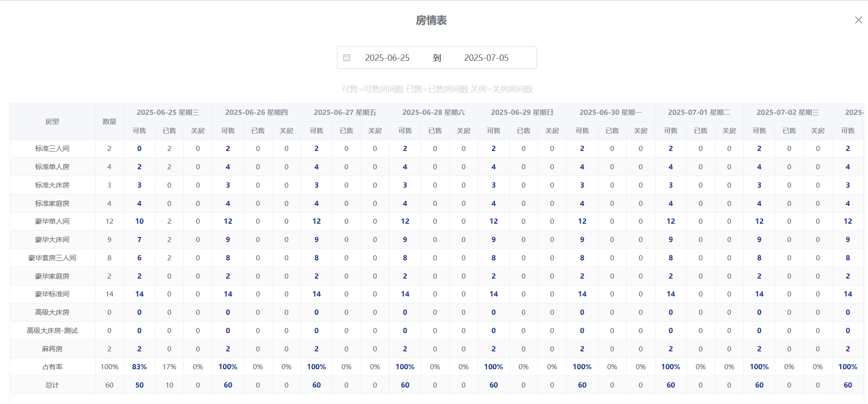Image resolution: width=868 pixels, height=404 pixels.
Task: Click the 关房 subheader under 2025-06-25
Action: point(198,131)
